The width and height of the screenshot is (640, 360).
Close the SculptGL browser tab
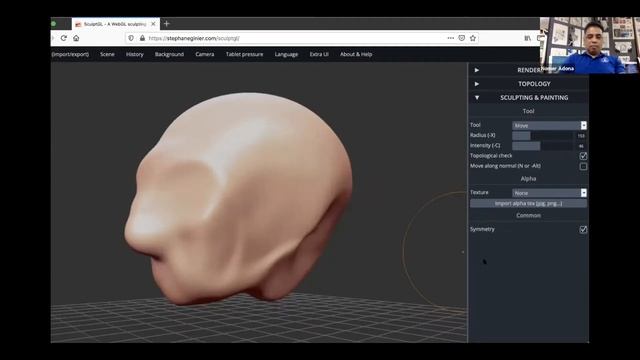pos(153,24)
